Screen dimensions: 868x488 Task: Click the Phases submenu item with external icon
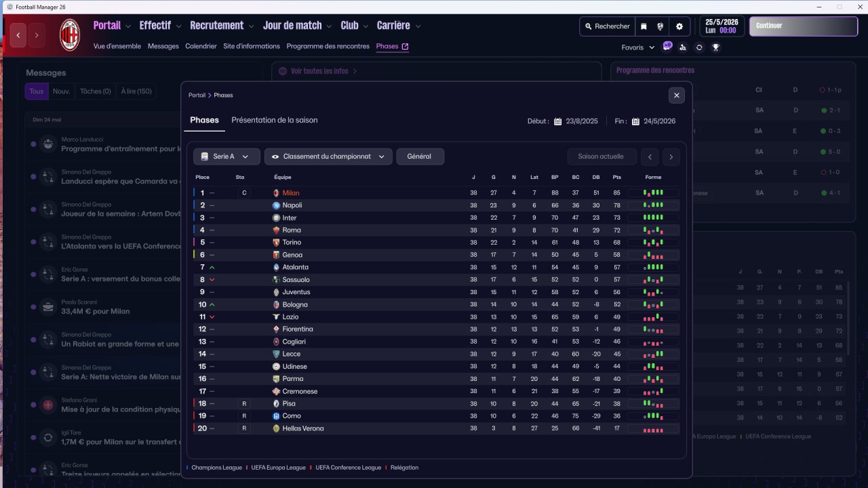392,46
